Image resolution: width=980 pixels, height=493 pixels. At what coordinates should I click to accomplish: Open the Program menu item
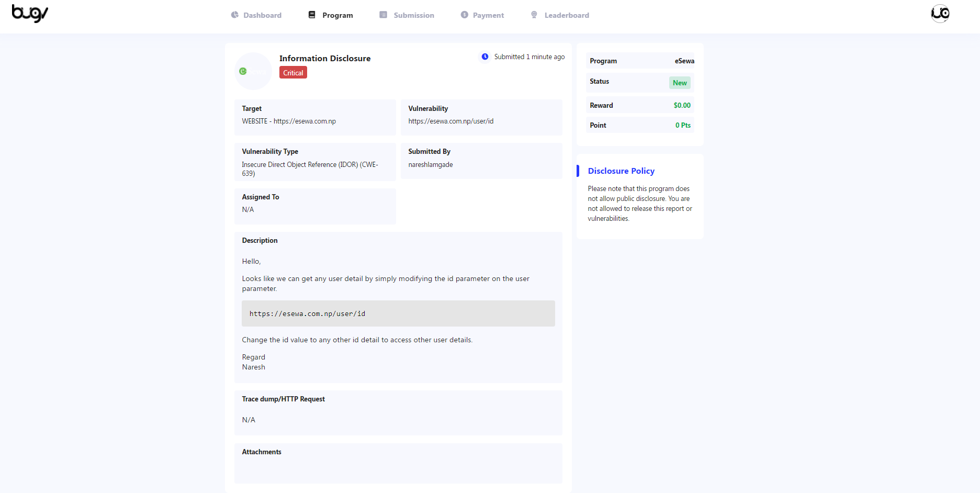(331, 15)
